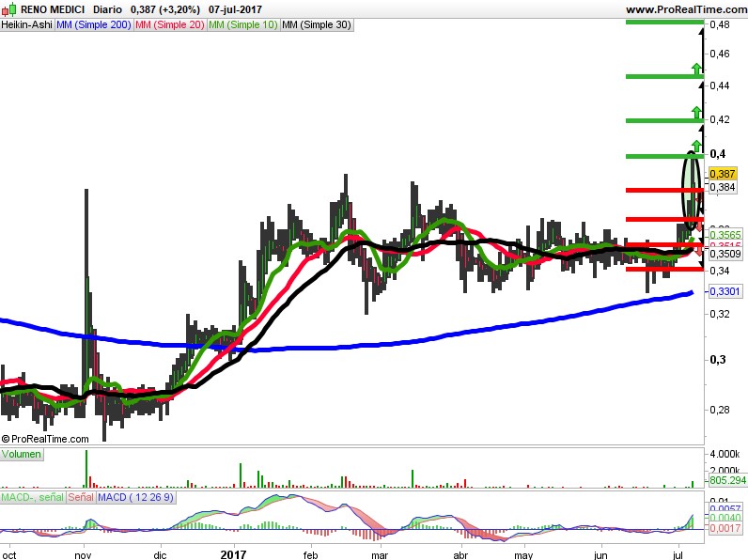Click the nov label on time axis

coord(83,555)
